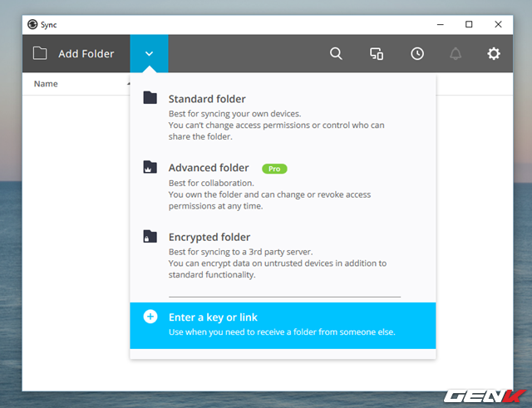
Task: Sort by the Name column header
Action: pyautogui.click(x=46, y=84)
